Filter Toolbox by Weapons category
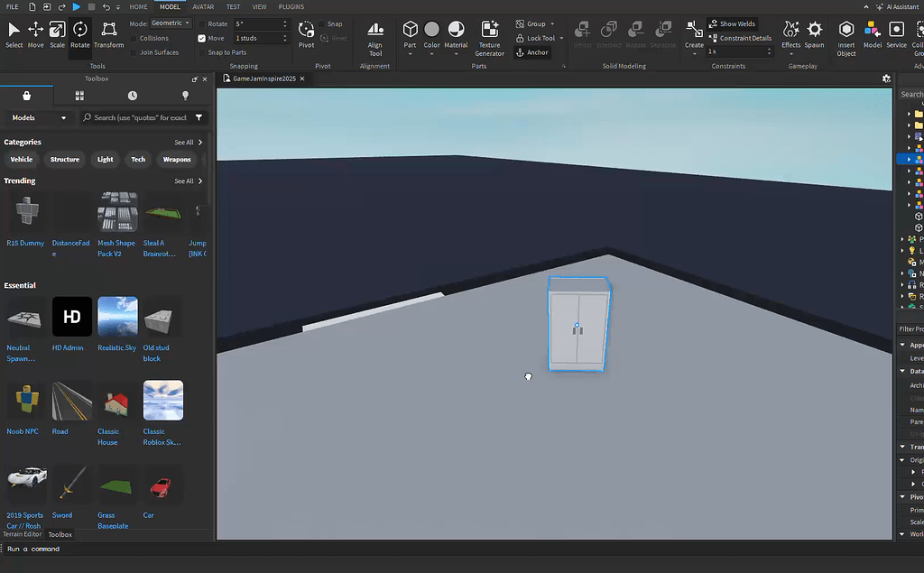This screenshot has width=924, height=573. pyautogui.click(x=177, y=159)
